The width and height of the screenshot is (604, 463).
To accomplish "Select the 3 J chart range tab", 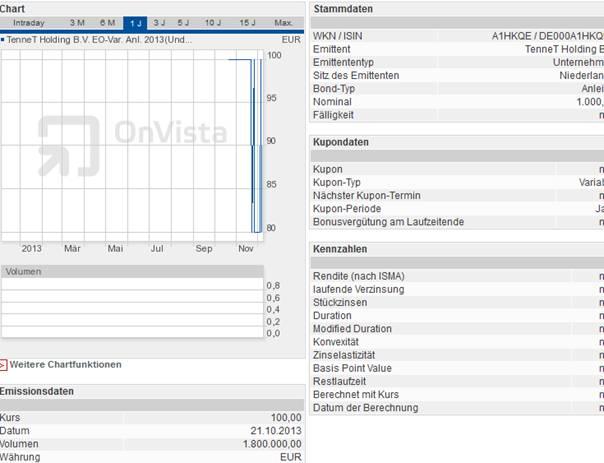I will pos(159,23).
